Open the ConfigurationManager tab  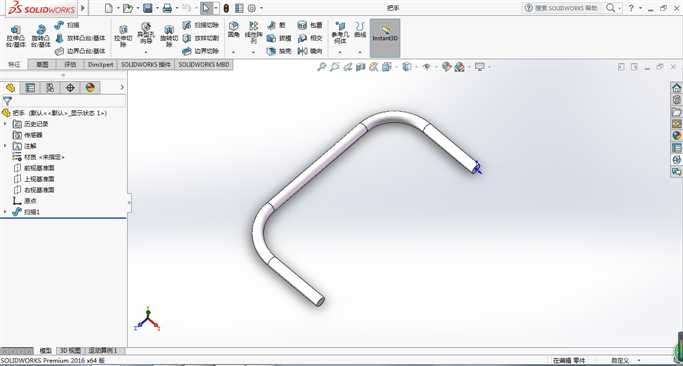click(50, 88)
